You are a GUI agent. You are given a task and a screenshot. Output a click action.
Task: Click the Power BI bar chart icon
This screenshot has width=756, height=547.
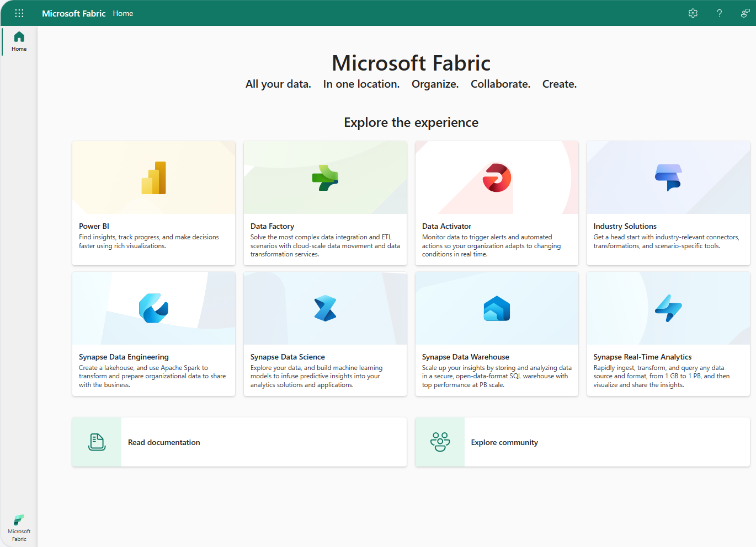[154, 178]
